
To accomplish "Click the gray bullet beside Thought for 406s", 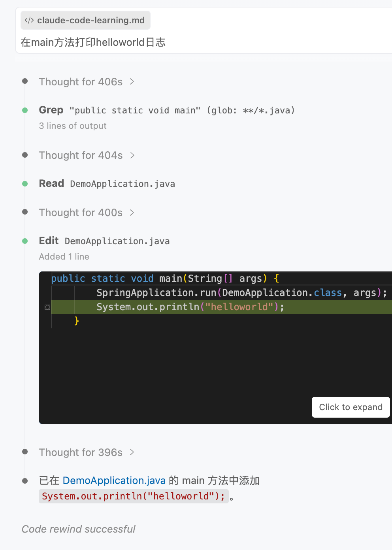I will (x=25, y=81).
